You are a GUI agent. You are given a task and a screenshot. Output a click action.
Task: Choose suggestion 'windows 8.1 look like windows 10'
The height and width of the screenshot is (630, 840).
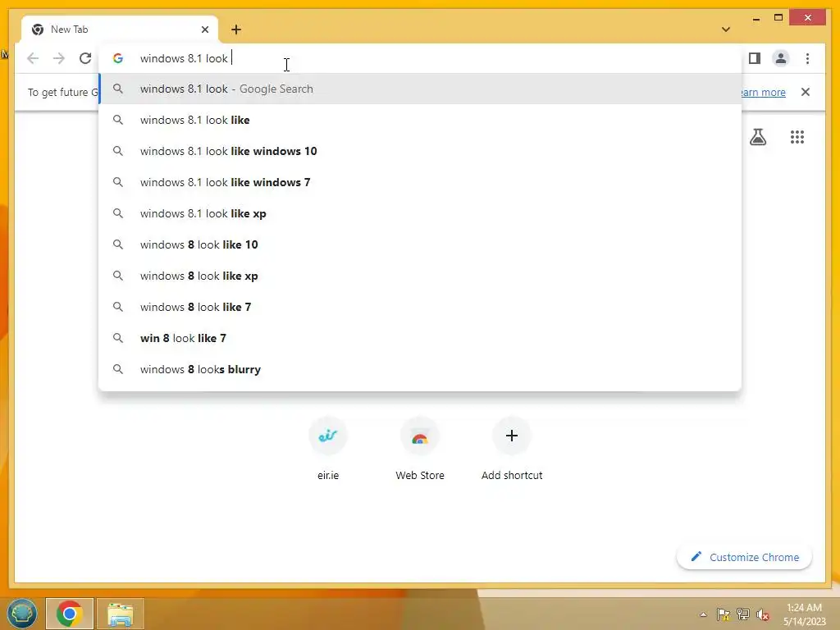tap(420, 151)
